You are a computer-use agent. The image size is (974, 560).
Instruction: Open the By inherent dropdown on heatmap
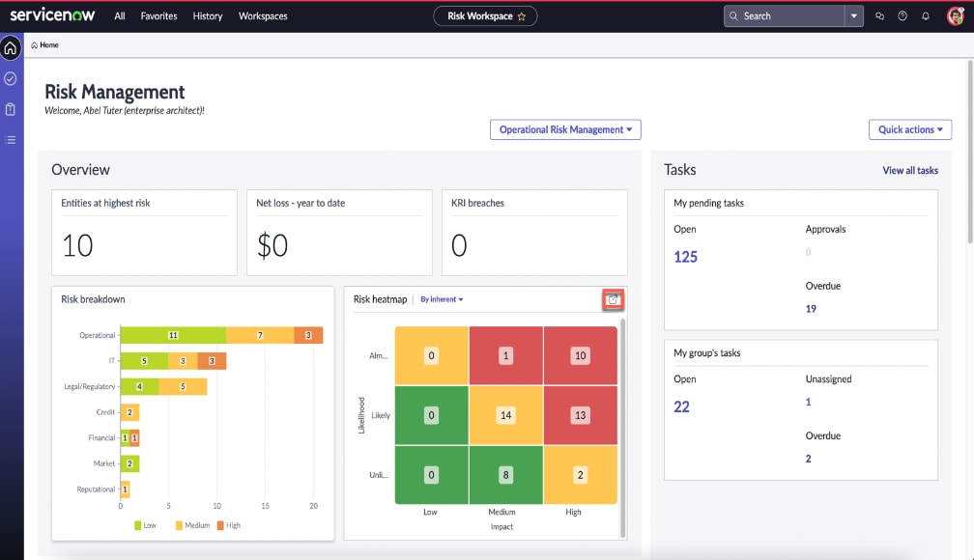[442, 299]
